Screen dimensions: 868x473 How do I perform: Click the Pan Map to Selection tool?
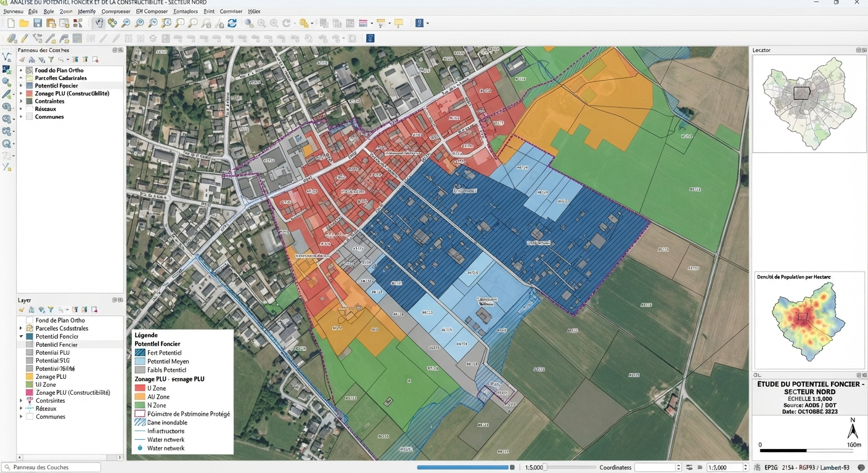point(112,23)
